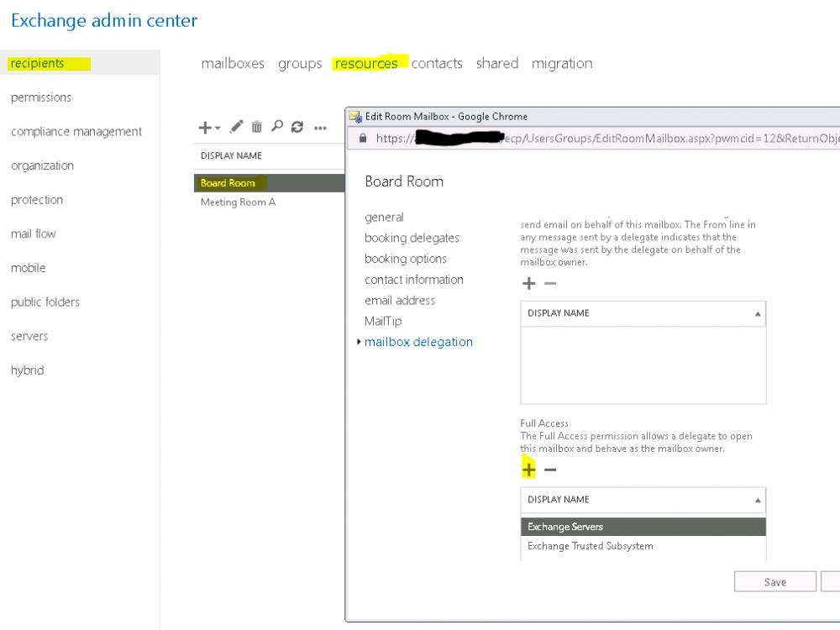Open the MailTip page

click(383, 322)
